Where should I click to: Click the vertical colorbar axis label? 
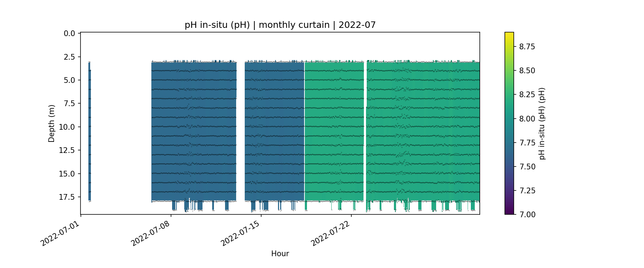[x=542, y=123]
